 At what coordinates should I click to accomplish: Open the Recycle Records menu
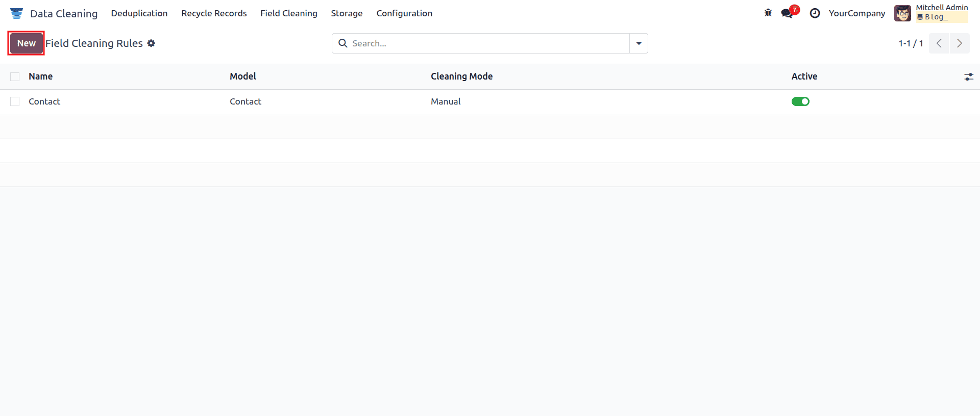coord(214,13)
